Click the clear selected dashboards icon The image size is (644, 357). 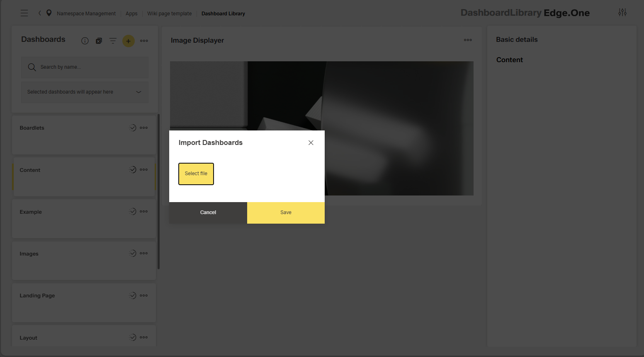click(x=99, y=41)
